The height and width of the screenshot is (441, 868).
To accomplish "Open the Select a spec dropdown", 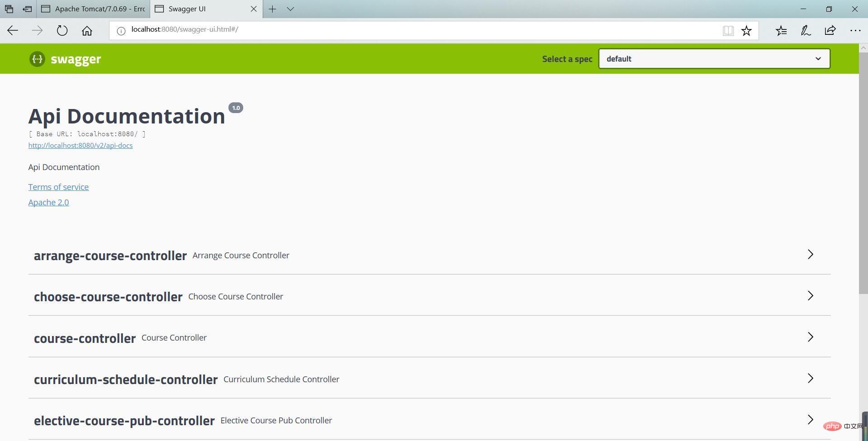I will pos(714,59).
